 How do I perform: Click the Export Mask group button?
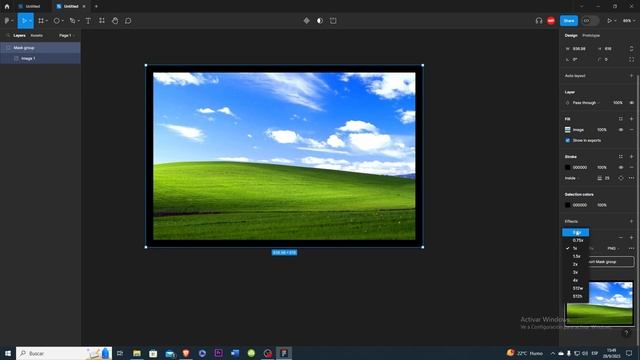click(610, 262)
